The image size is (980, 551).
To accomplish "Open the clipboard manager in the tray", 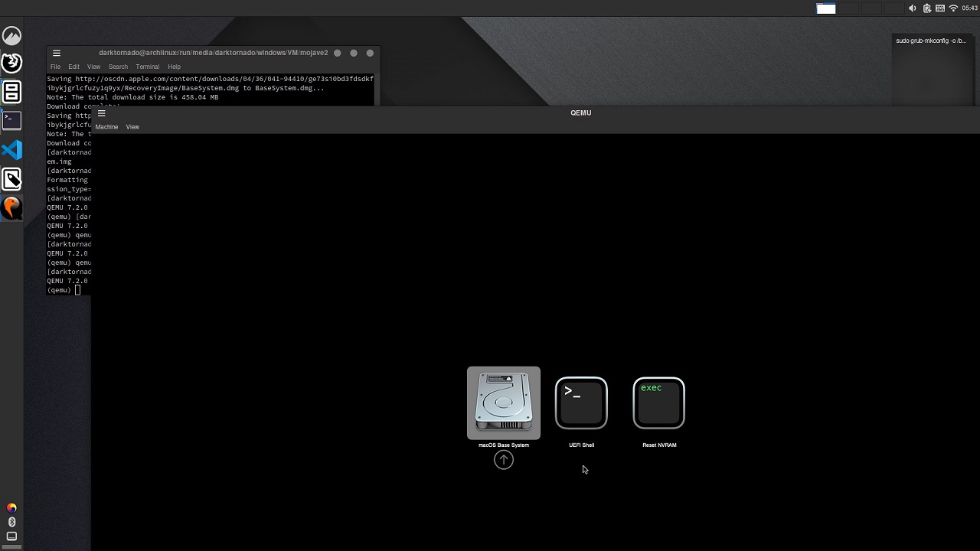I will (x=926, y=8).
